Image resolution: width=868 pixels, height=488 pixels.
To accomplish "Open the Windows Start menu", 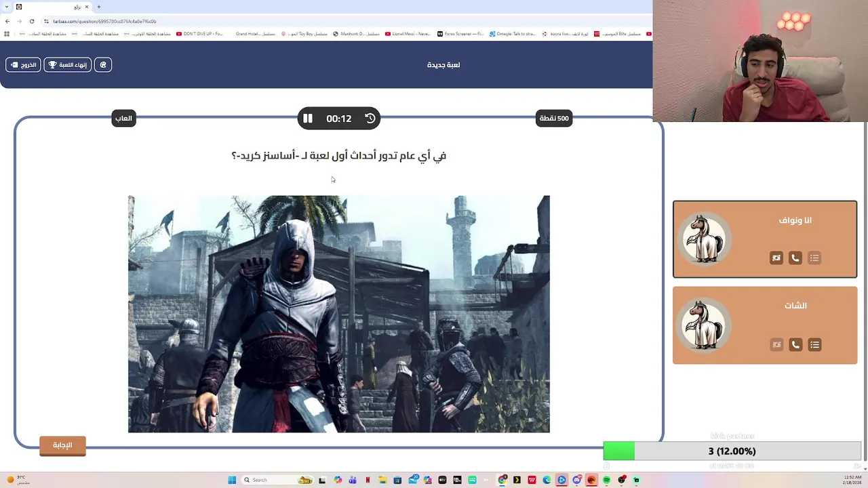I will [x=232, y=480].
